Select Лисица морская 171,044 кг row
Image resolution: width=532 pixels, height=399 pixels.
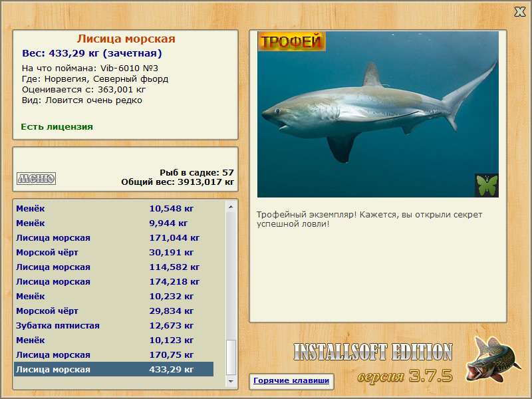(x=114, y=237)
